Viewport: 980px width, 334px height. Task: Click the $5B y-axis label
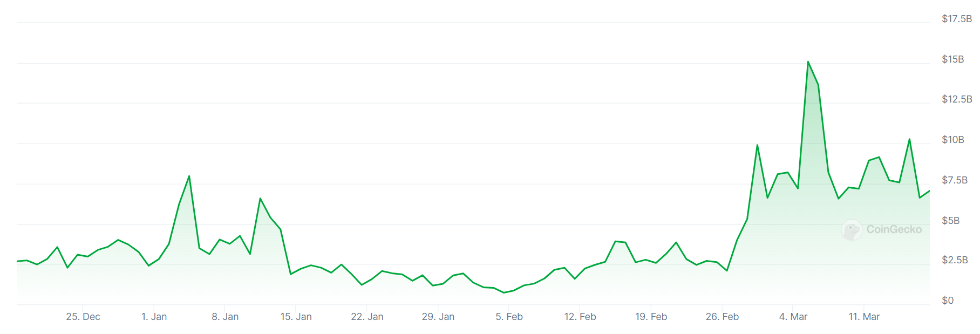click(x=950, y=220)
